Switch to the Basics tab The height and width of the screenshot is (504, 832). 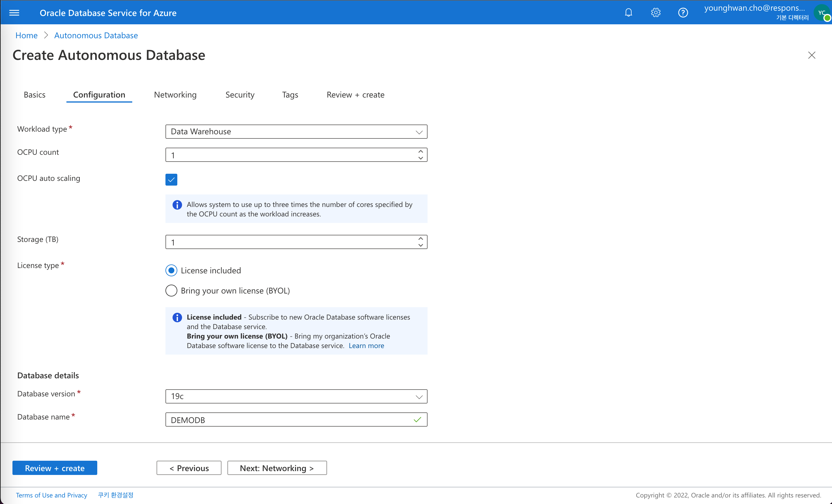34,95
